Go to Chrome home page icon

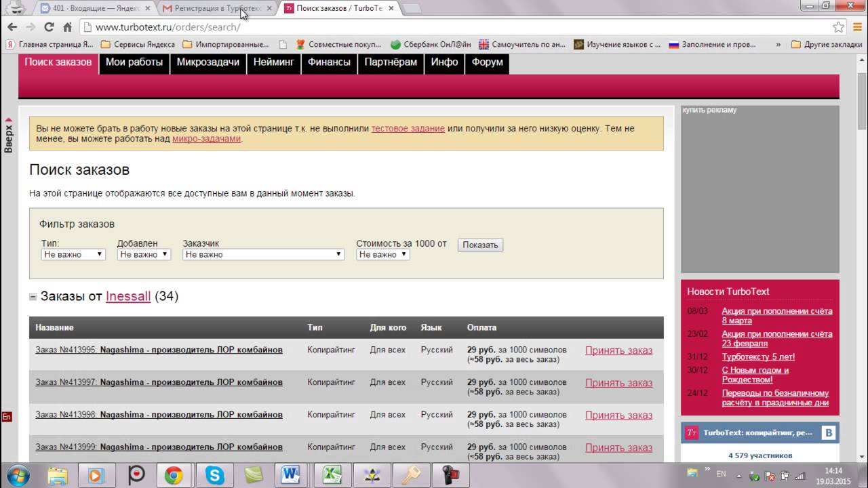point(67,27)
